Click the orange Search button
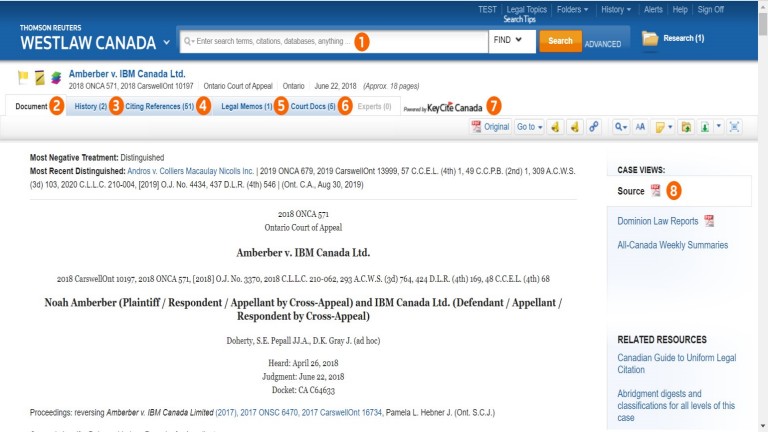768x432 pixels. pos(560,41)
